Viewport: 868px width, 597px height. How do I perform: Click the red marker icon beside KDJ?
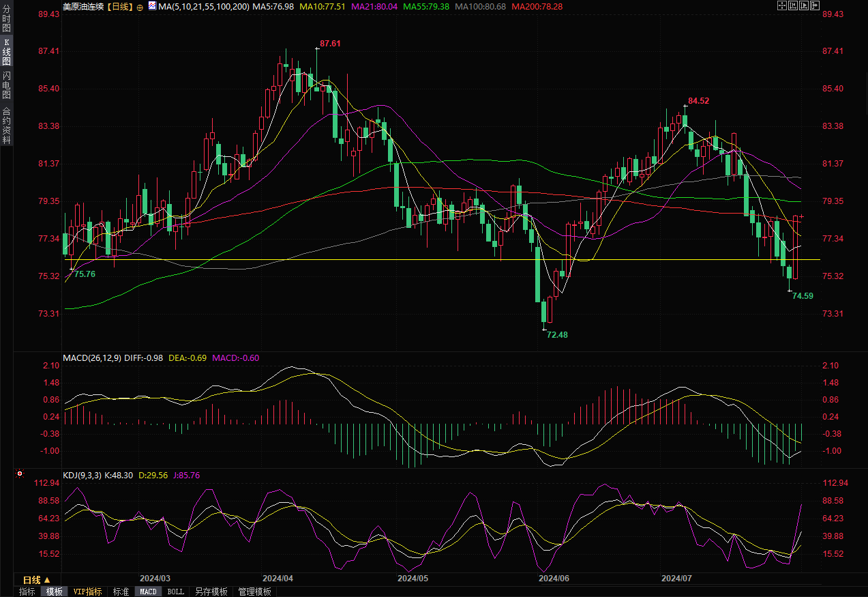pos(20,474)
